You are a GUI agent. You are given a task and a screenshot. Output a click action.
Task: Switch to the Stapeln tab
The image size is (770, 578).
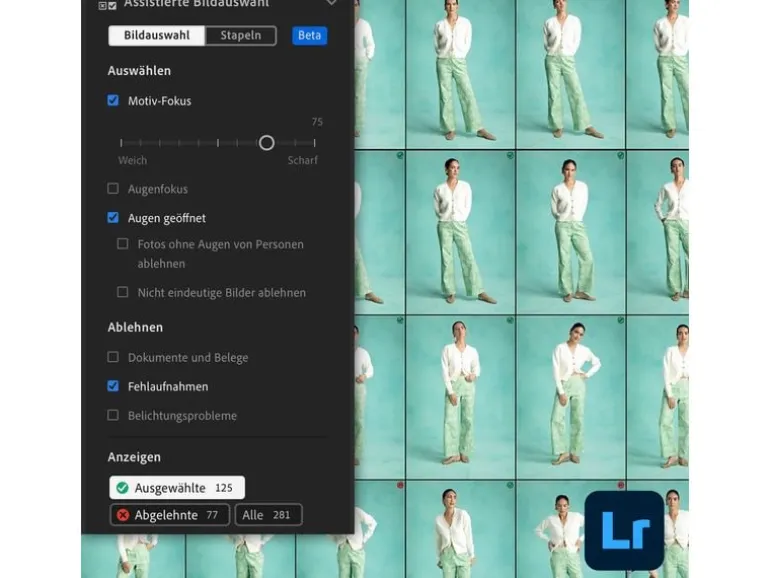pos(241,35)
